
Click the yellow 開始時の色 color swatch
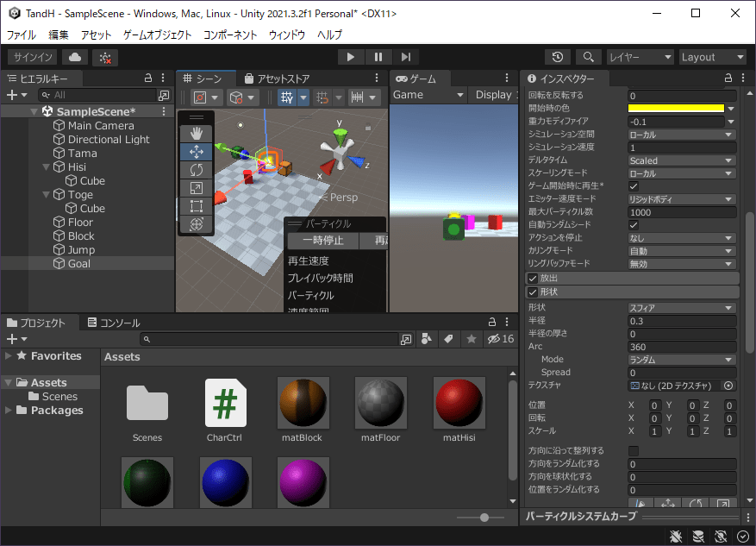coord(676,109)
